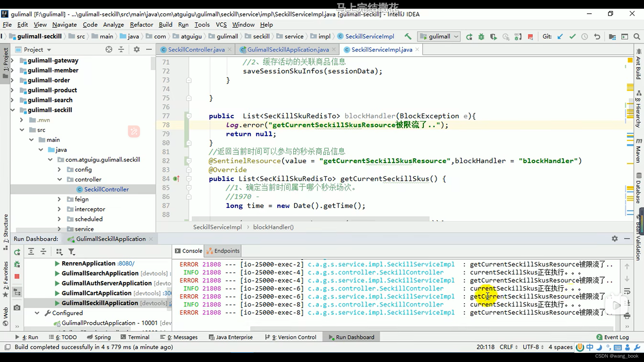Click the Debug bug icon in toolbar
The height and width of the screenshot is (362, 644).
[481, 37]
